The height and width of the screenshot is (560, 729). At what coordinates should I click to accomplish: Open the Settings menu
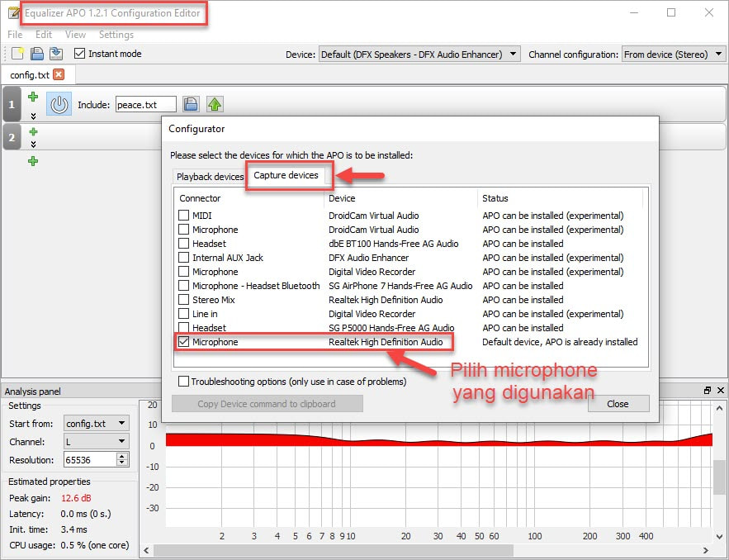coord(116,35)
